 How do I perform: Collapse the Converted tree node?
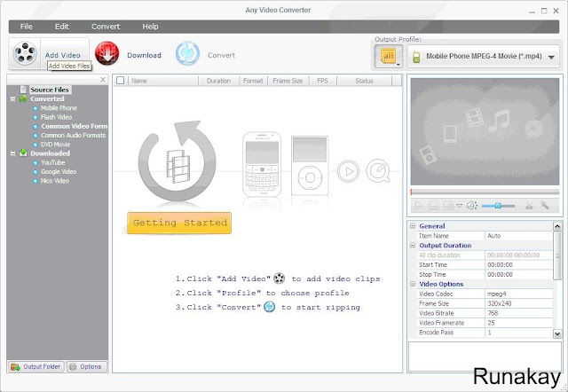coord(13,98)
